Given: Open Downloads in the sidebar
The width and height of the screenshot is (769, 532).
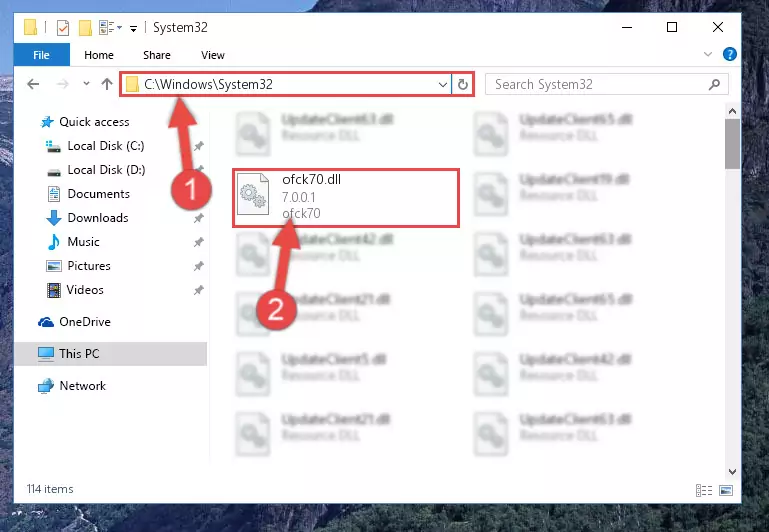Looking at the screenshot, I should click(x=98, y=218).
